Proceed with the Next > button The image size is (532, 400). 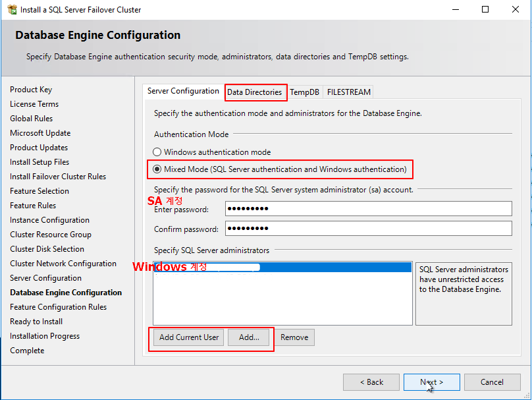pyautogui.click(x=431, y=382)
